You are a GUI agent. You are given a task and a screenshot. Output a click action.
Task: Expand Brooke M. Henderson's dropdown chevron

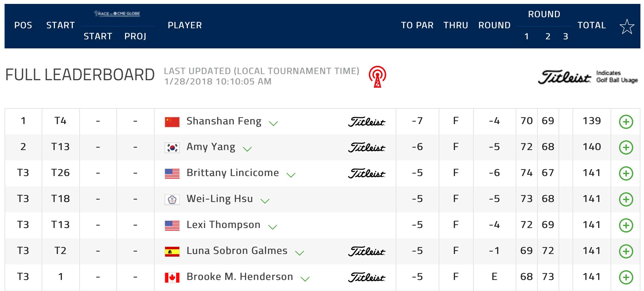click(305, 279)
